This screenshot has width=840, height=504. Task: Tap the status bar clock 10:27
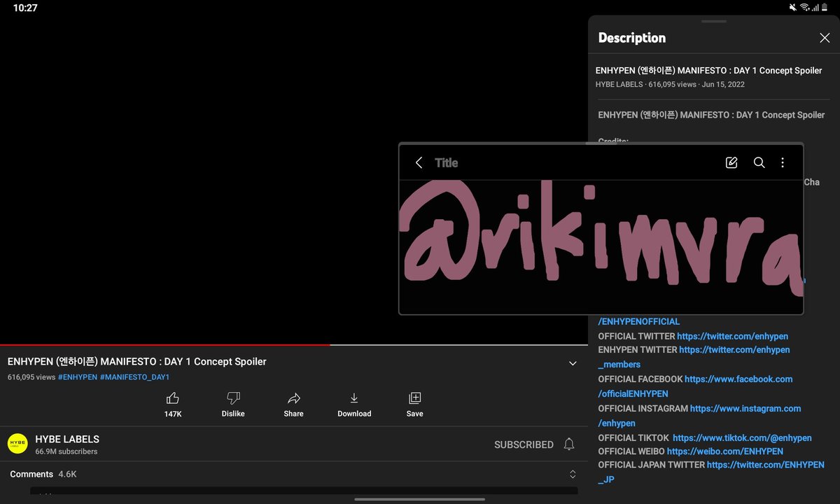pos(25,8)
